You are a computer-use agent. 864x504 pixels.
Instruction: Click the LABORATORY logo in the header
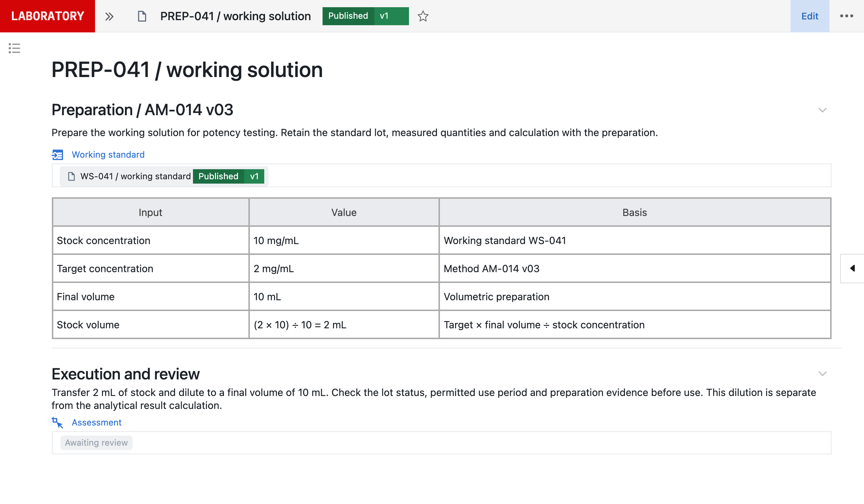48,16
